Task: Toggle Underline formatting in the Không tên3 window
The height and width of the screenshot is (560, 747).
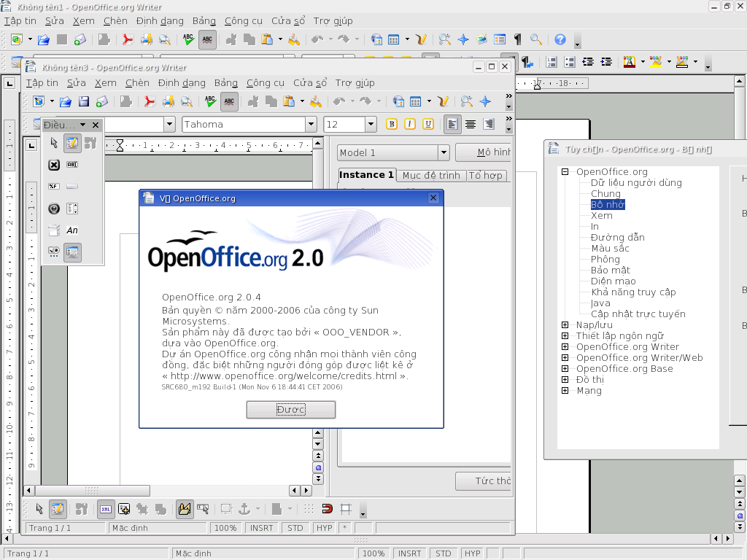Action: (427, 124)
